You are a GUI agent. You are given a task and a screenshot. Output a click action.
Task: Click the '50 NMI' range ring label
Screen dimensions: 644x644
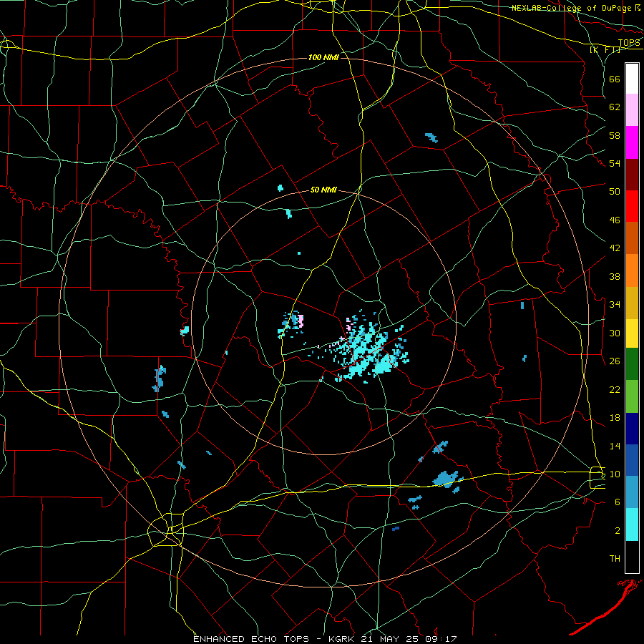323,190
